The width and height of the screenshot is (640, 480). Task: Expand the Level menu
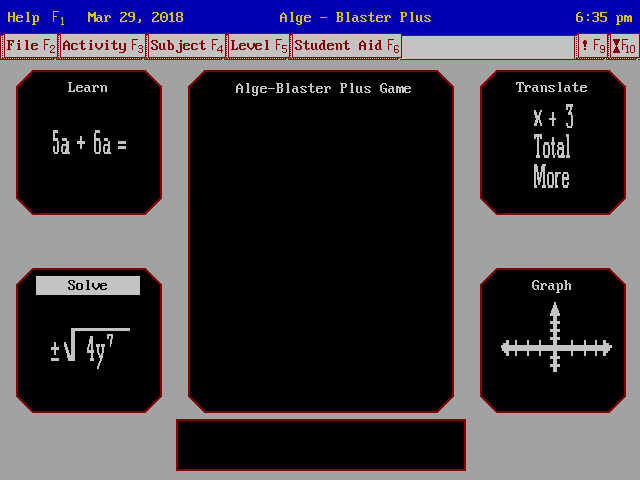(x=259, y=46)
